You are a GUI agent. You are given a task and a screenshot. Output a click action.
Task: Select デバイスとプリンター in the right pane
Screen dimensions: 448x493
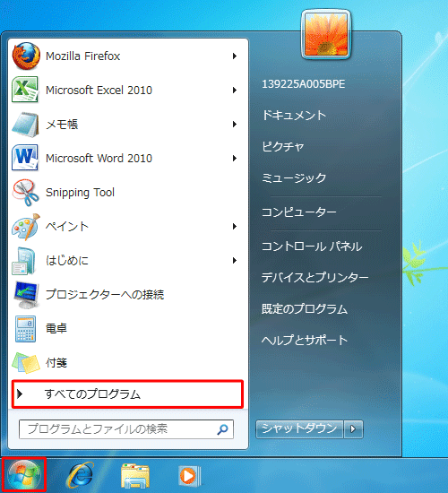(315, 277)
